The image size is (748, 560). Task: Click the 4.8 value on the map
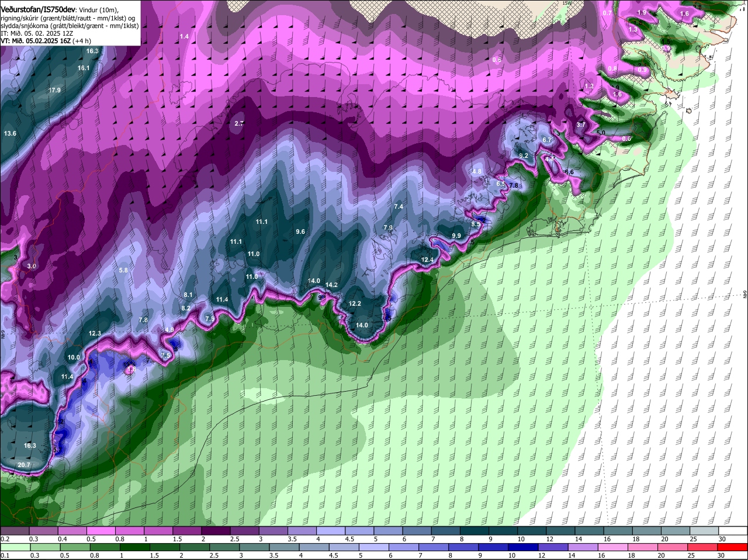click(477, 171)
